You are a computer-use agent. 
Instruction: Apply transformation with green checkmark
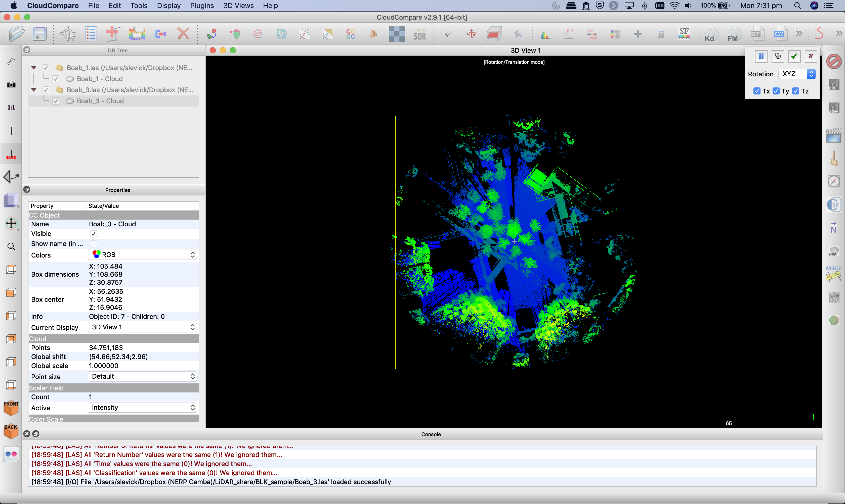point(794,56)
